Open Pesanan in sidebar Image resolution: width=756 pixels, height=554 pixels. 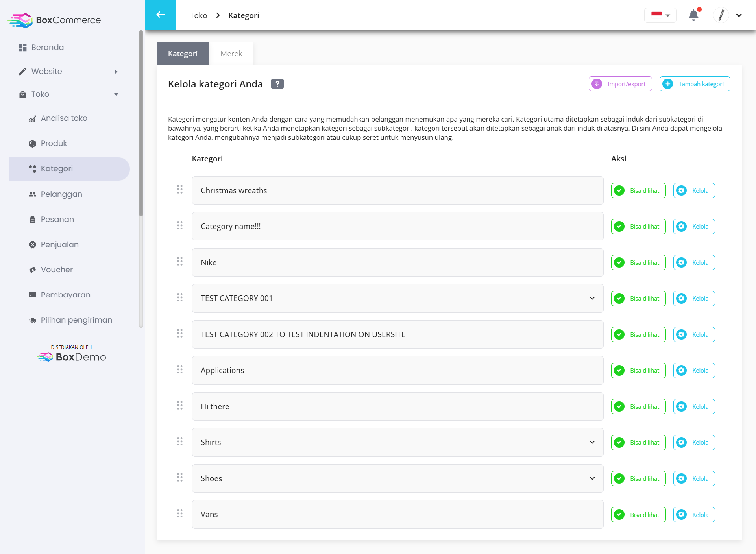pyautogui.click(x=69, y=219)
